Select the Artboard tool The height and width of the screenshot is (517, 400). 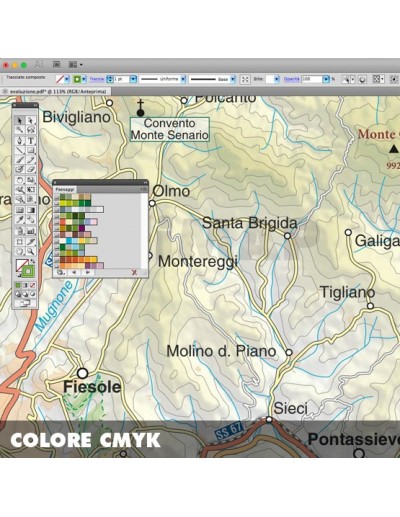(20, 242)
